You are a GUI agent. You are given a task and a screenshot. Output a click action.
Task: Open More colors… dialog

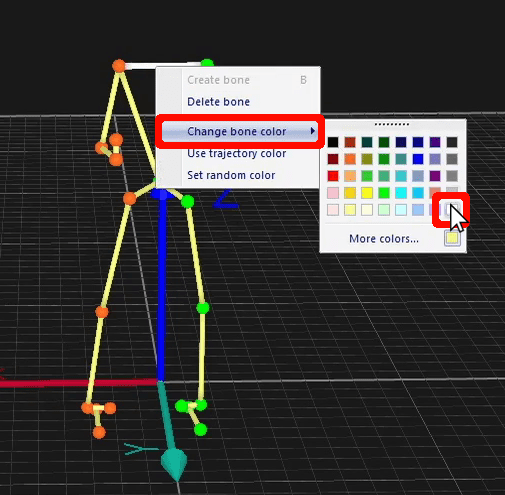tap(384, 239)
